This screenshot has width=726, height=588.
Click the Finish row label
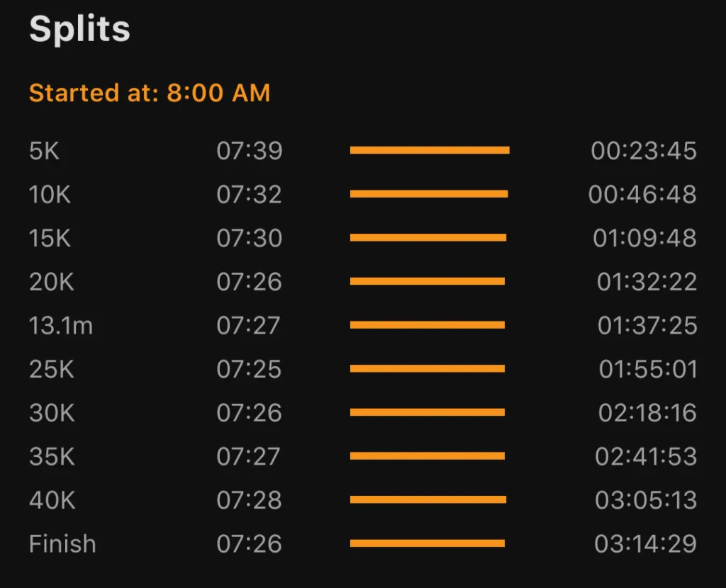pos(62,544)
